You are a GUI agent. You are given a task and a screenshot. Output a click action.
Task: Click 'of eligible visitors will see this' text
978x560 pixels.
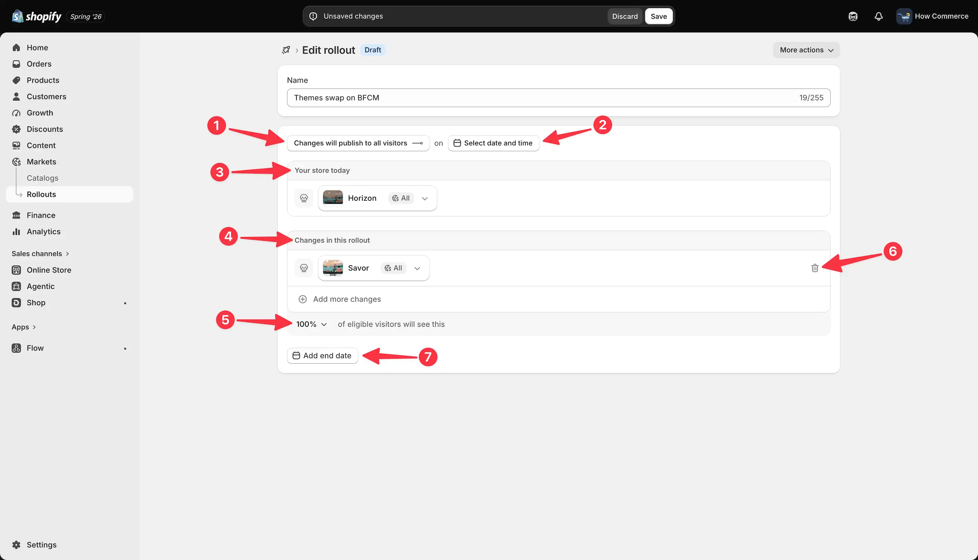click(x=391, y=324)
